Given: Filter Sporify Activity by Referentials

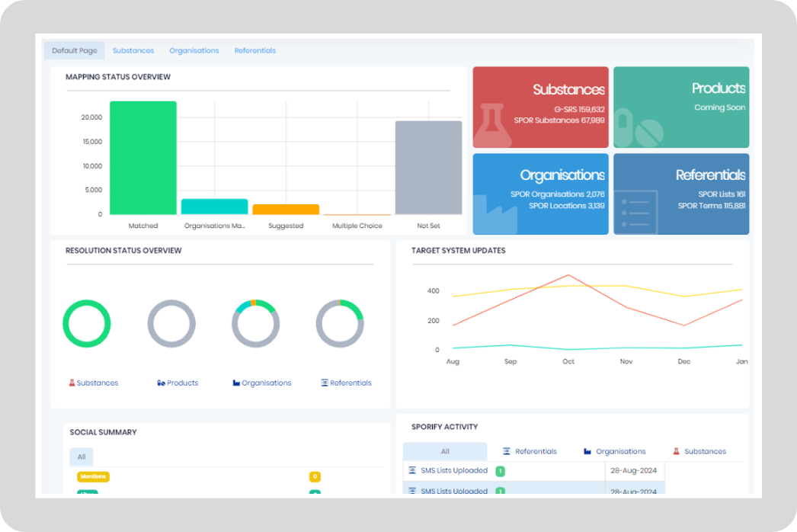Looking at the screenshot, I should point(530,451).
